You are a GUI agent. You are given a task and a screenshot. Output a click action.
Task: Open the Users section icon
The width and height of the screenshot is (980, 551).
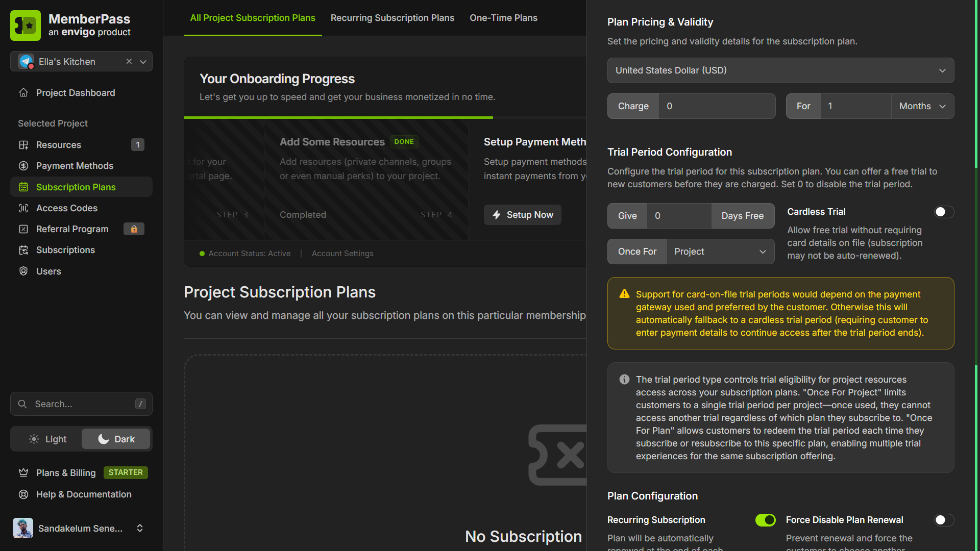click(23, 271)
